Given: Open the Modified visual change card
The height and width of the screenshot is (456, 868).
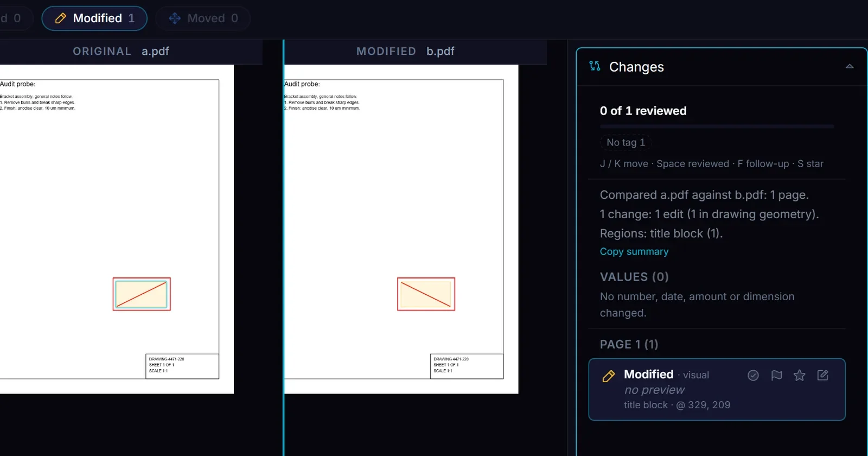Looking at the screenshot, I should pyautogui.click(x=717, y=389).
